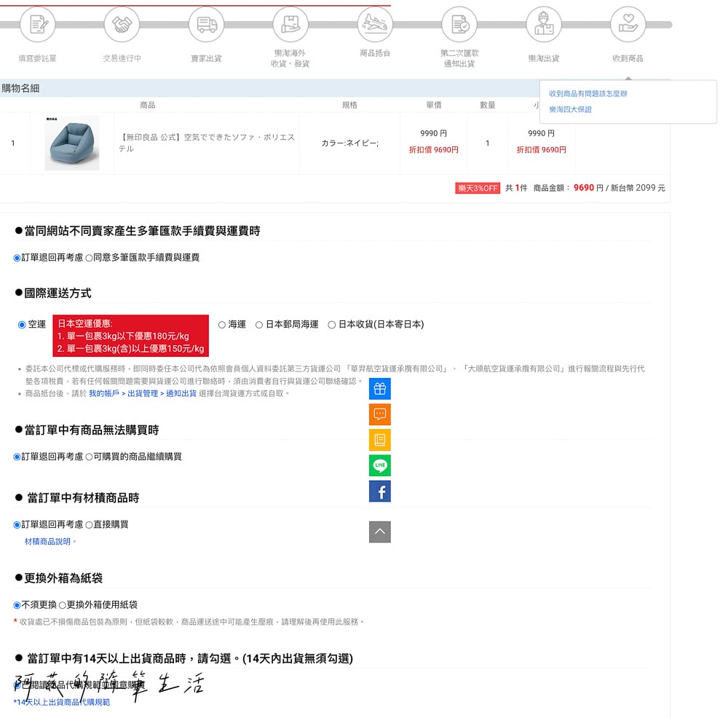Screen dimensions: 728x718
Task: Click the 日本空運優惠 red promo banner
Action: pyautogui.click(x=130, y=336)
